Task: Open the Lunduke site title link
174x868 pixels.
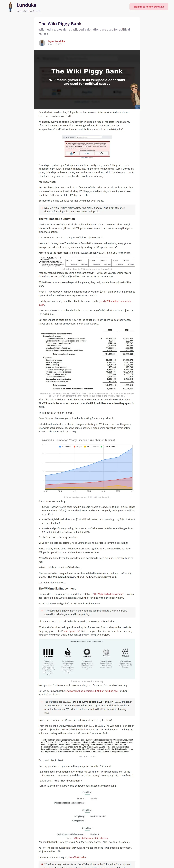Action: (x=26, y=5)
